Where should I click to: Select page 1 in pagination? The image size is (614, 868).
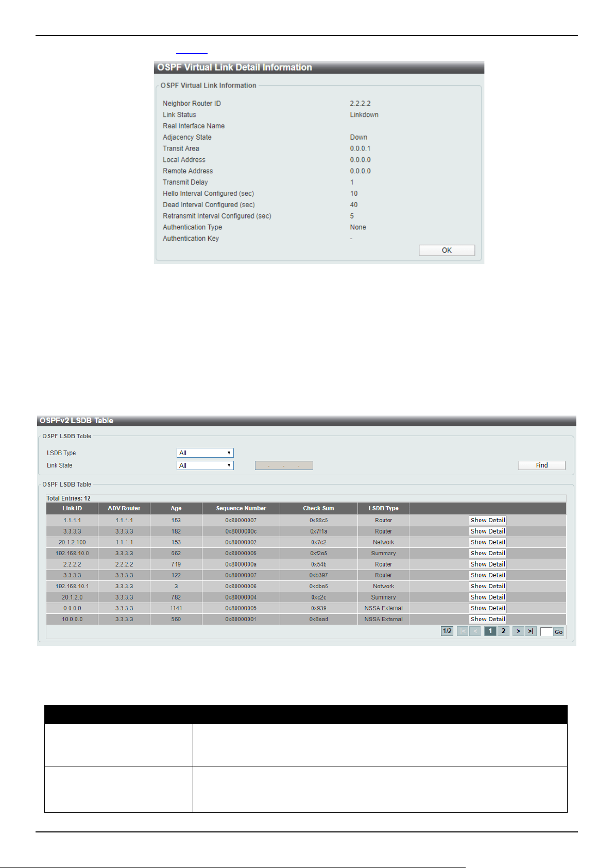click(490, 631)
